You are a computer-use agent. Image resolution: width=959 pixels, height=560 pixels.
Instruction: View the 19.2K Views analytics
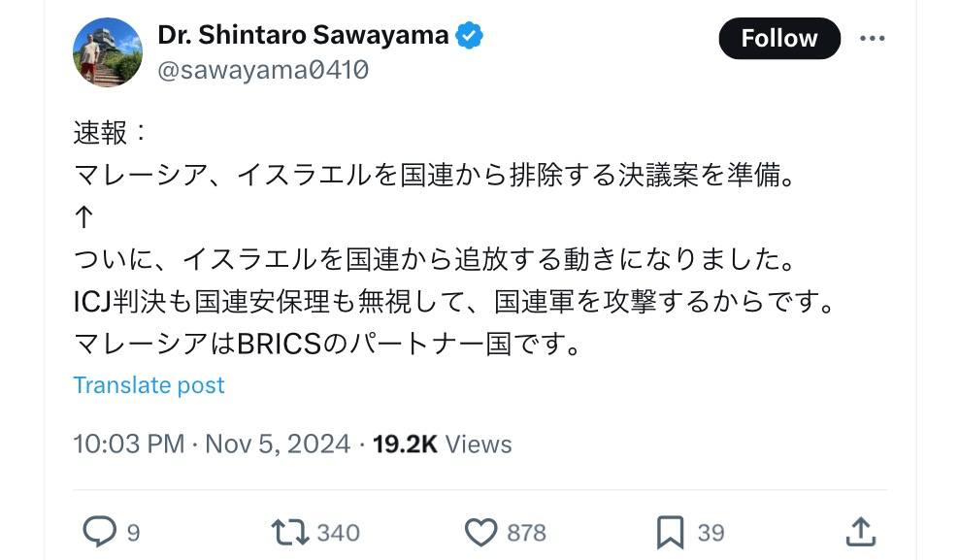pyautogui.click(x=442, y=445)
